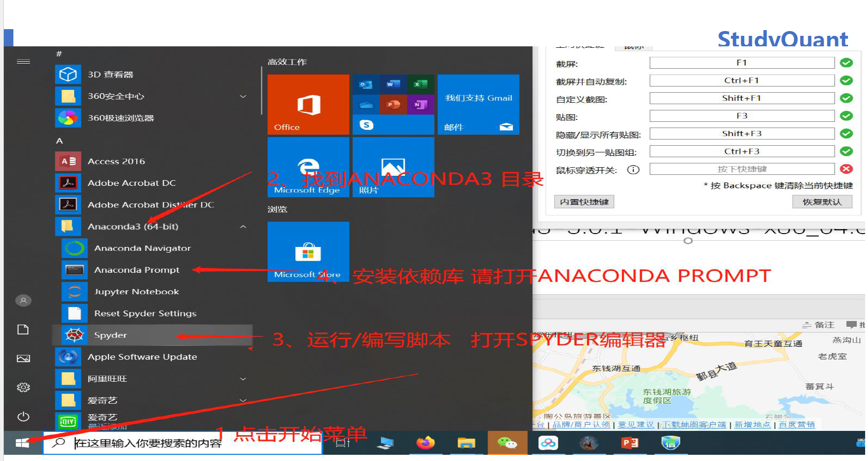Open Firefox from the taskbar

[425, 443]
